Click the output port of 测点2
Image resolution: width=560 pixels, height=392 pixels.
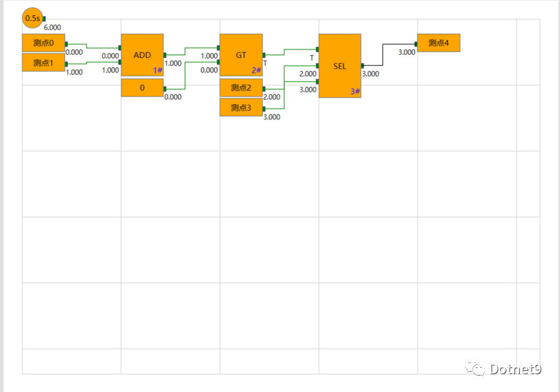click(x=264, y=88)
